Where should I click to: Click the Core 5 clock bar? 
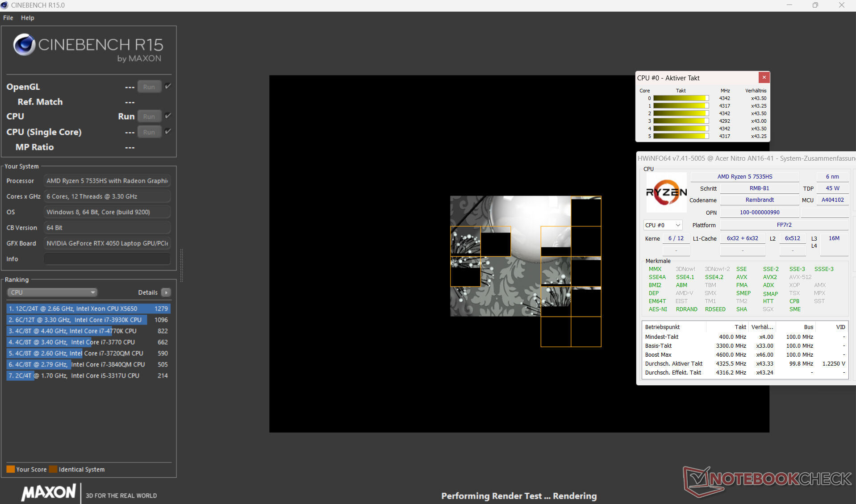[x=681, y=136]
